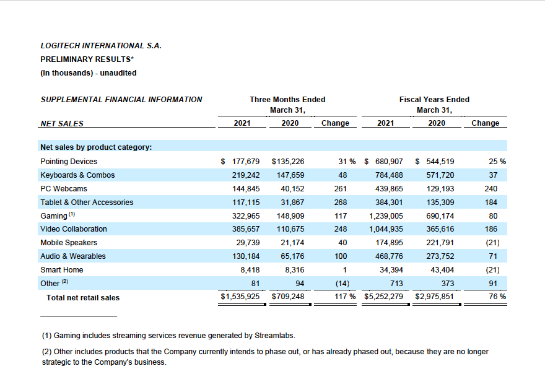Click the value 468,776
This screenshot has width=545, height=392.
click(x=389, y=256)
